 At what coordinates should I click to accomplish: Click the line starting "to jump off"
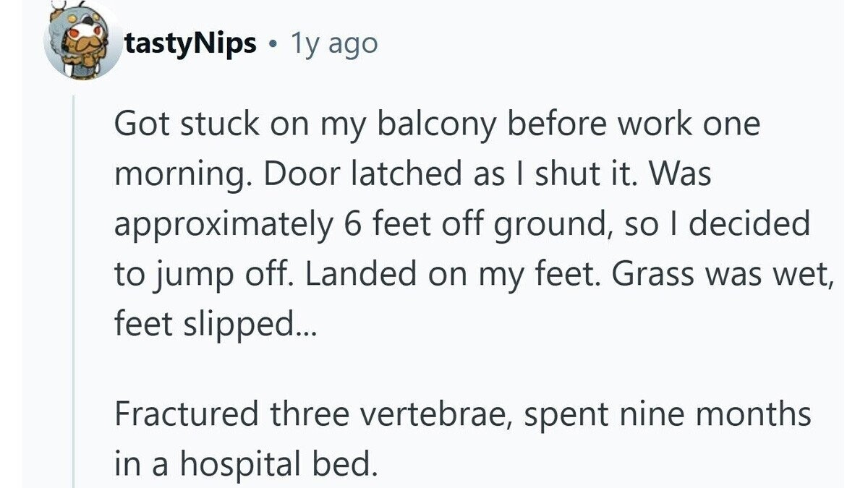pyautogui.click(x=475, y=275)
